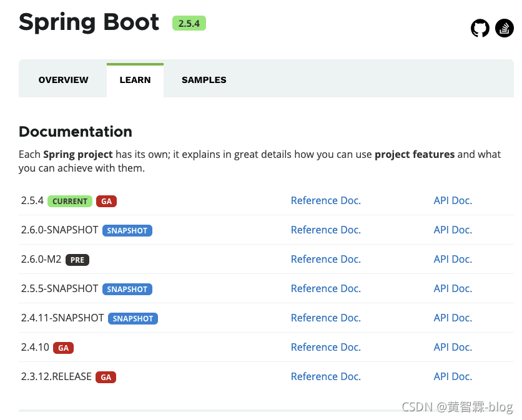View Reference Doc. for 2.6.0-SNAPSHOT
The height and width of the screenshot is (420, 522).
(x=325, y=230)
